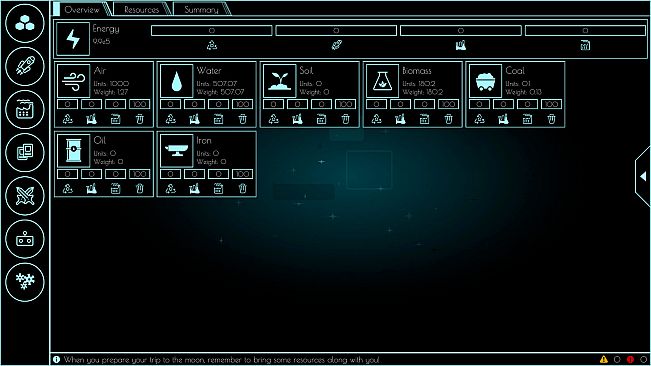This screenshot has height=366, width=651.
Task: Click the Iron anvil icon
Action: coord(176,151)
